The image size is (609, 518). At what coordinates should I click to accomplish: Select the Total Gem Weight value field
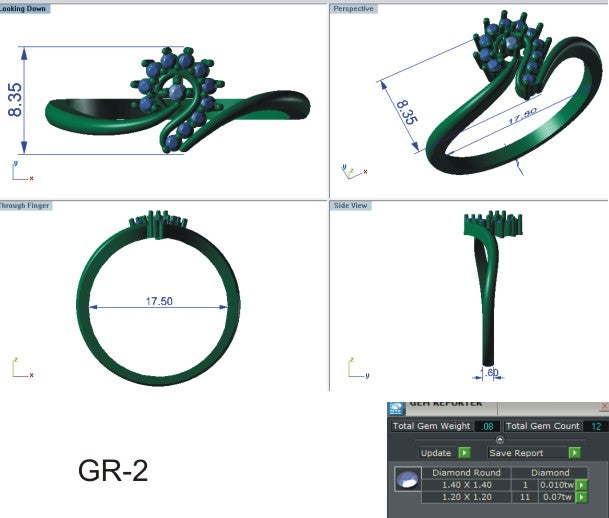[487, 426]
